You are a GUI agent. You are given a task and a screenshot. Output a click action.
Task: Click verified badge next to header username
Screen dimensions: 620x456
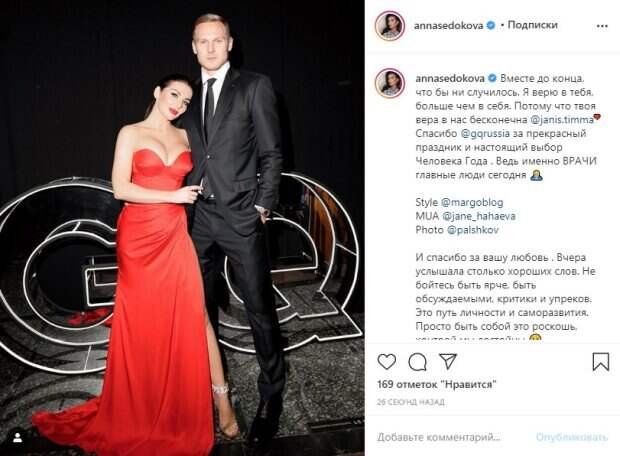490,26
